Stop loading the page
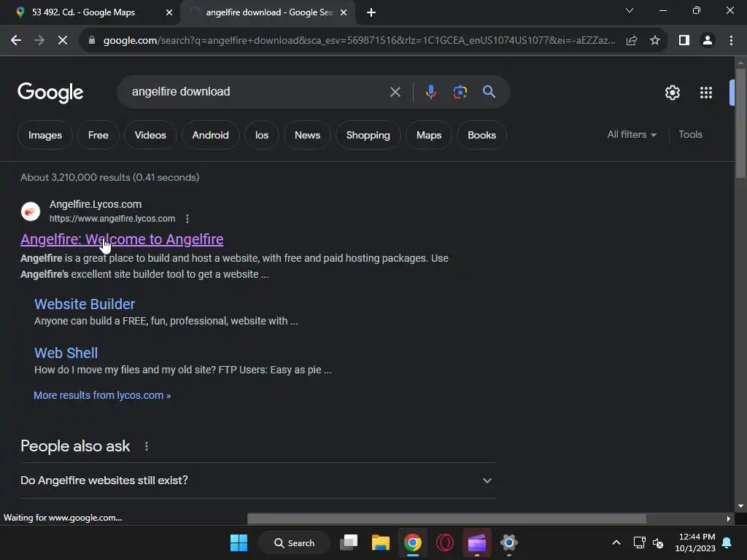This screenshot has width=747, height=560. [x=63, y=41]
